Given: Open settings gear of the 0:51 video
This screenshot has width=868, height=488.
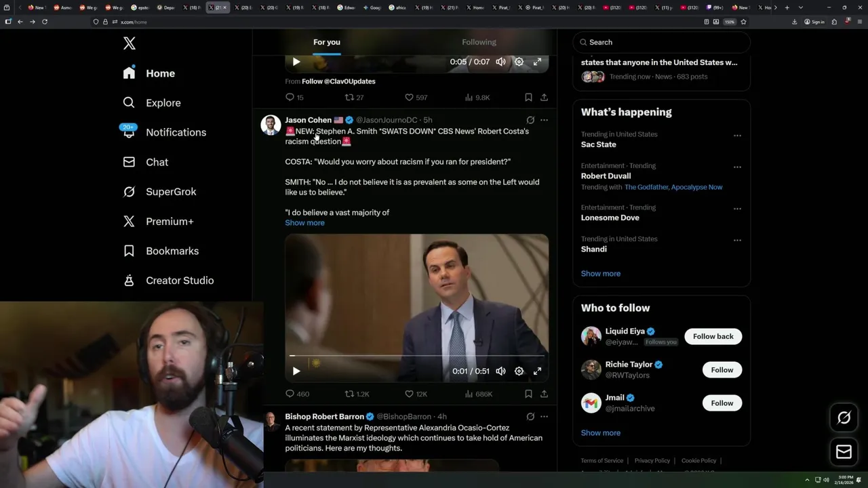Looking at the screenshot, I should click(x=519, y=371).
